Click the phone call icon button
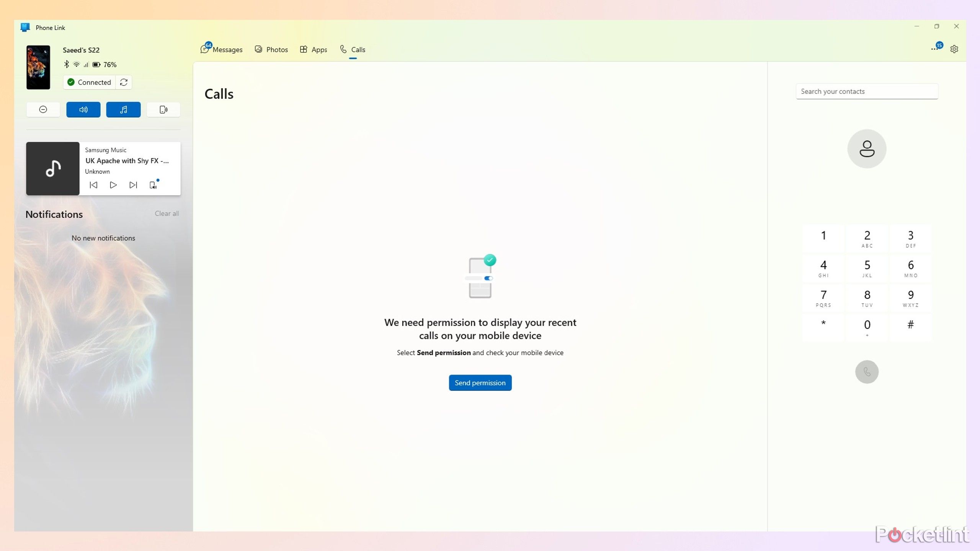 (x=867, y=372)
